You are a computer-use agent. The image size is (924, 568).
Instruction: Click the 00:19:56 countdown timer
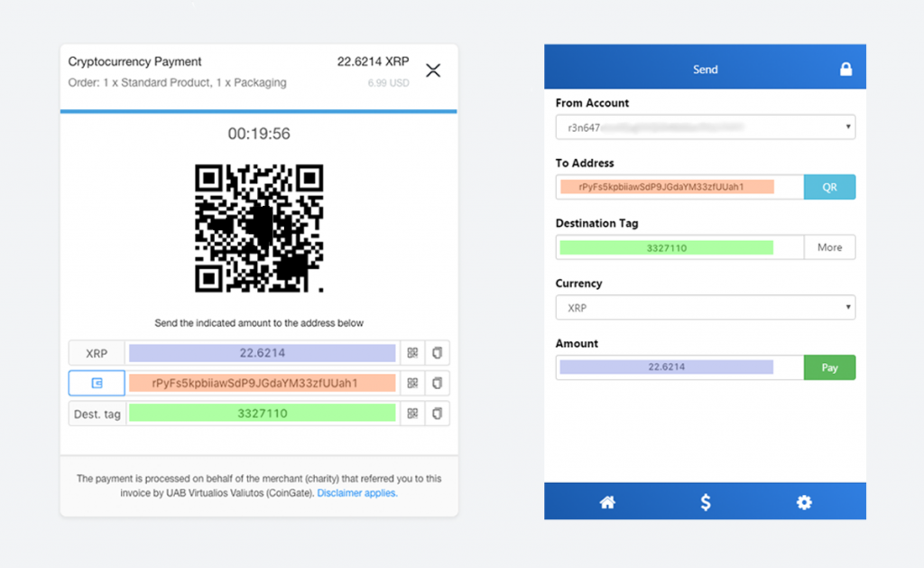[259, 134]
